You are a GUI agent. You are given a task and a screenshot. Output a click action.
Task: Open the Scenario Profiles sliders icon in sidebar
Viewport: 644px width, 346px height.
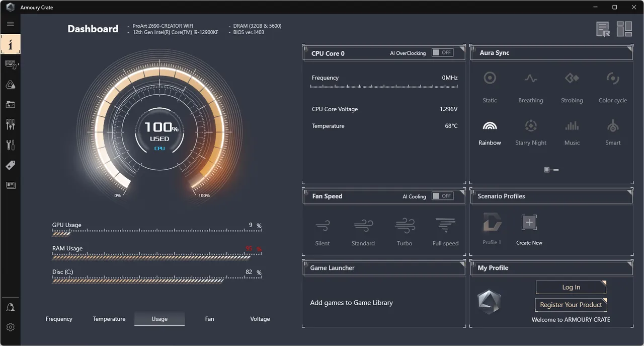coord(10,124)
